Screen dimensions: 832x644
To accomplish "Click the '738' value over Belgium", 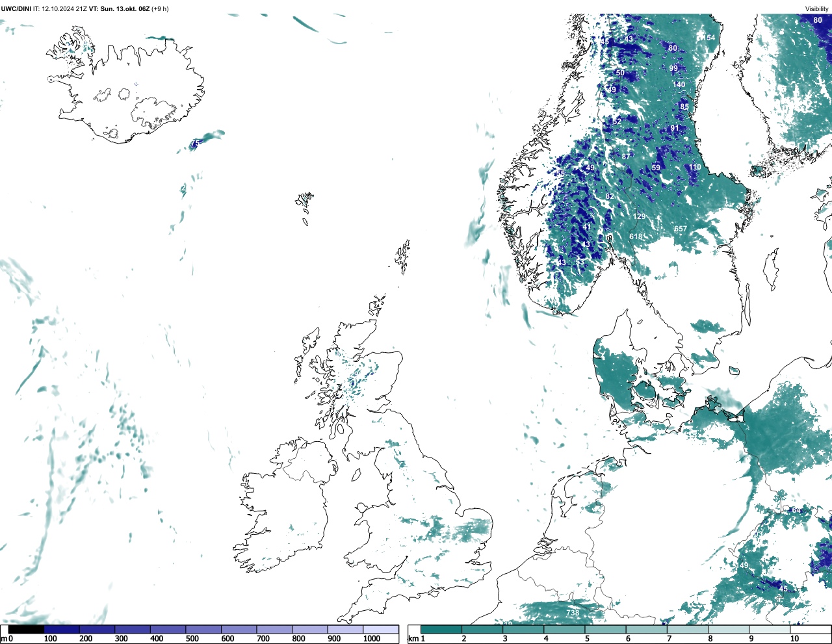I will pos(572,613).
